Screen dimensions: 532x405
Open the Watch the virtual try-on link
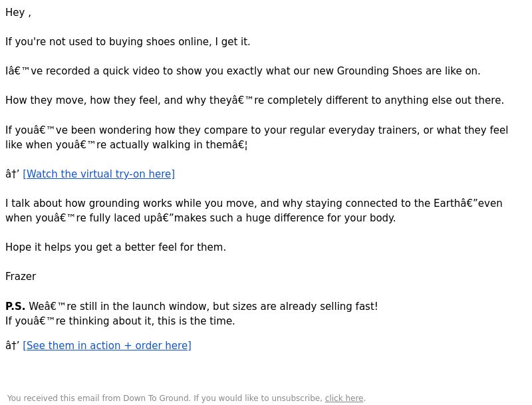(x=98, y=174)
